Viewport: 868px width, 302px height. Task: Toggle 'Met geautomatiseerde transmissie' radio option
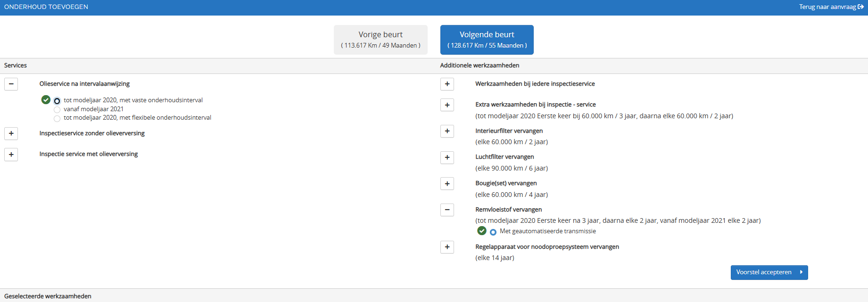tap(493, 232)
